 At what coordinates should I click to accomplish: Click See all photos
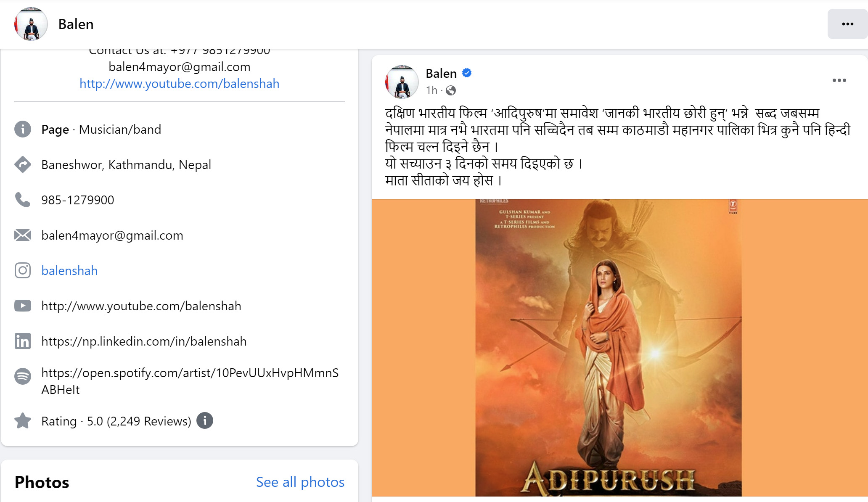point(300,482)
